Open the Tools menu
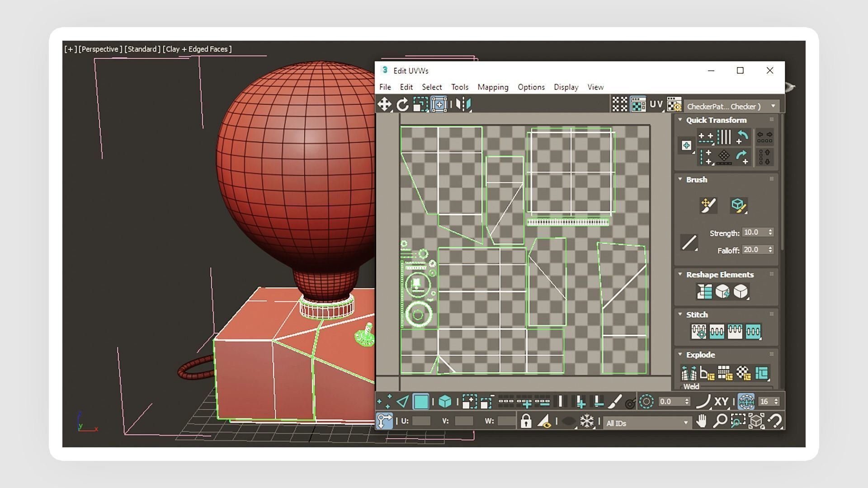Viewport: 868px width, 488px height. coord(459,87)
